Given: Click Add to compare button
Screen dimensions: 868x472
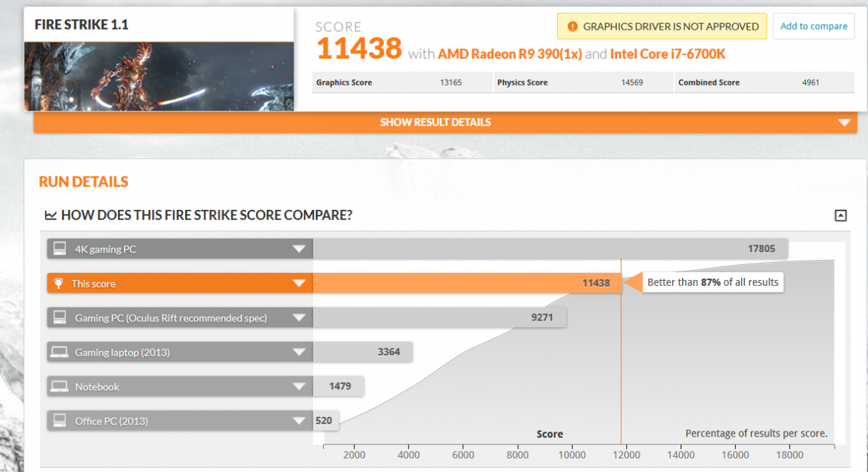Looking at the screenshot, I should pos(814,26).
